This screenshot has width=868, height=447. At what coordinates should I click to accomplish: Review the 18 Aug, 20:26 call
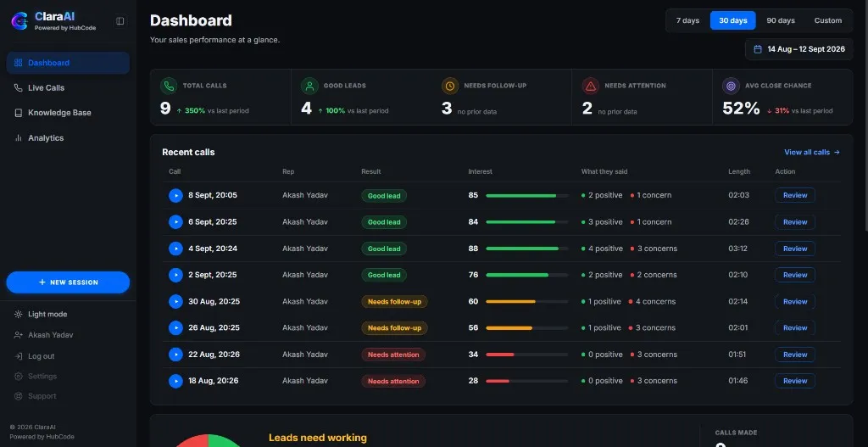795,381
